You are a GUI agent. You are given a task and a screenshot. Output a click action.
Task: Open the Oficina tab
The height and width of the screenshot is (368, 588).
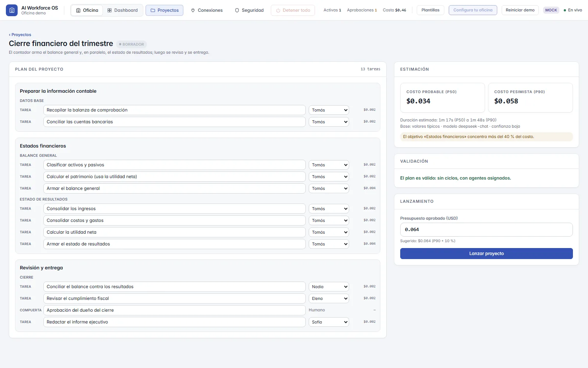(x=87, y=10)
